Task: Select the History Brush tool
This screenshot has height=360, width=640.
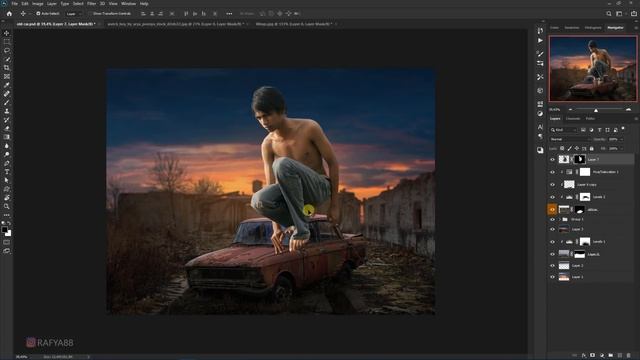Action: pos(7,120)
